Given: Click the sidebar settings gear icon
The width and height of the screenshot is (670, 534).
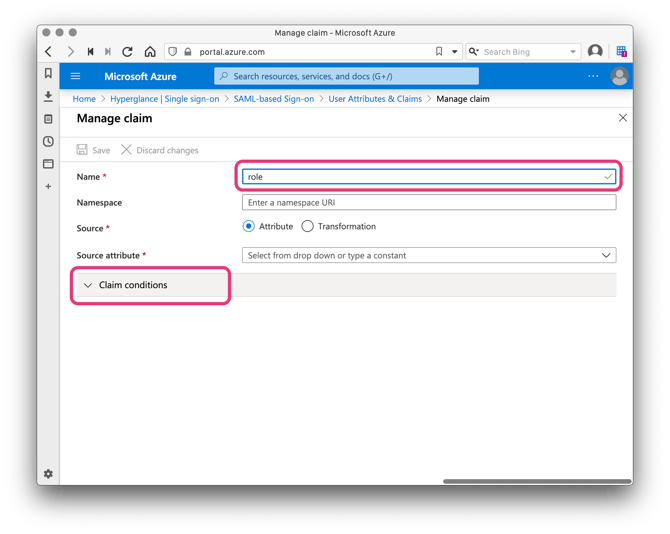Looking at the screenshot, I should tap(48, 474).
